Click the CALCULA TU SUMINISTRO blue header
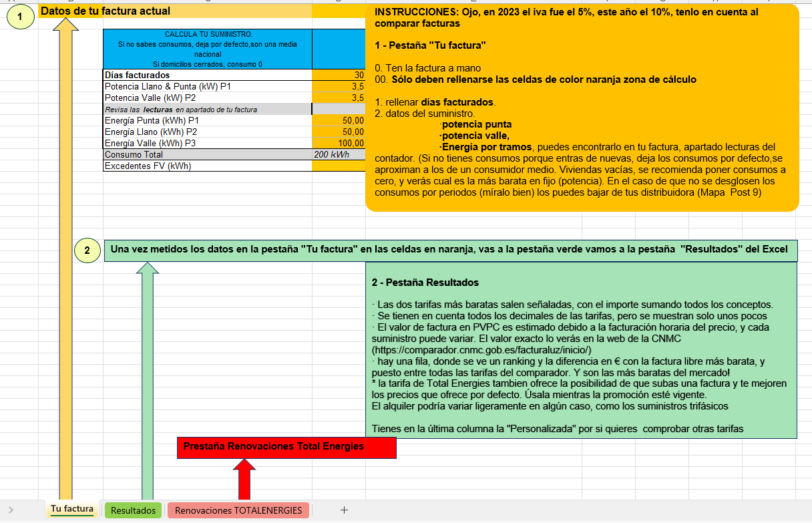812x523 pixels. coord(208,49)
